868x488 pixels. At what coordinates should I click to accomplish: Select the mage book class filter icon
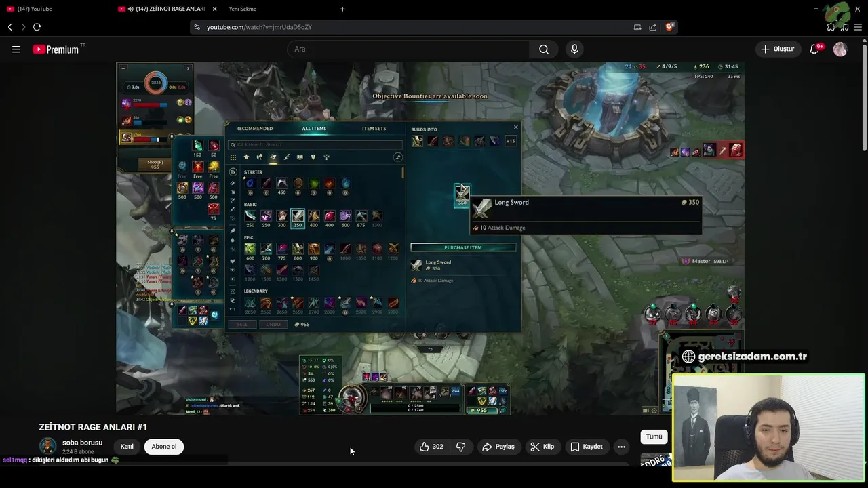pos(300,157)
